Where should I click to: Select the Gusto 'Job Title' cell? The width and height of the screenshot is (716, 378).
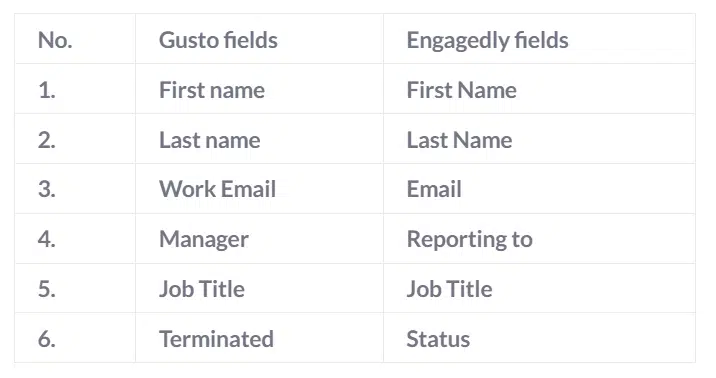point(259,288)
